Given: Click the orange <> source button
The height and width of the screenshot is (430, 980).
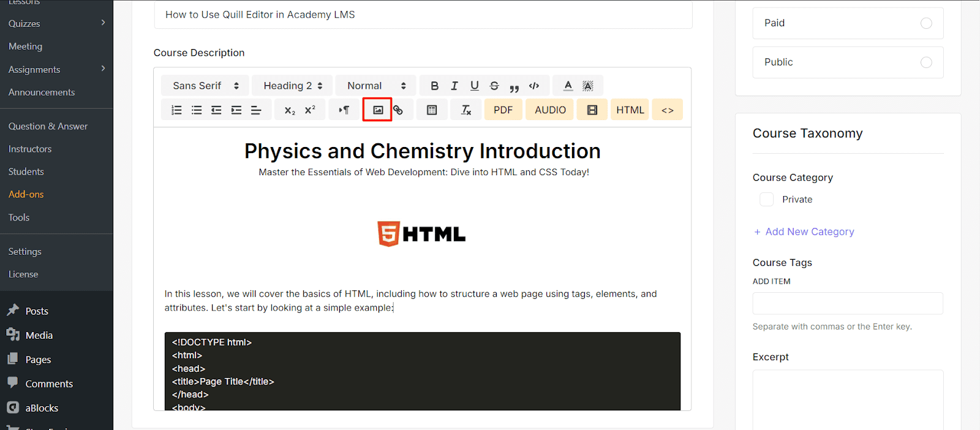Looking at the screenshot, I should (668, 110).
